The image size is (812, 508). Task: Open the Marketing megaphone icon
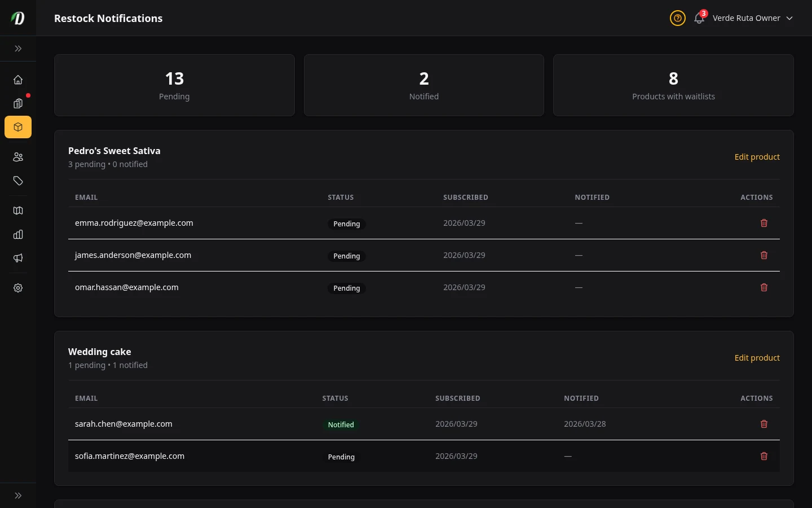(x=18, y=258)
